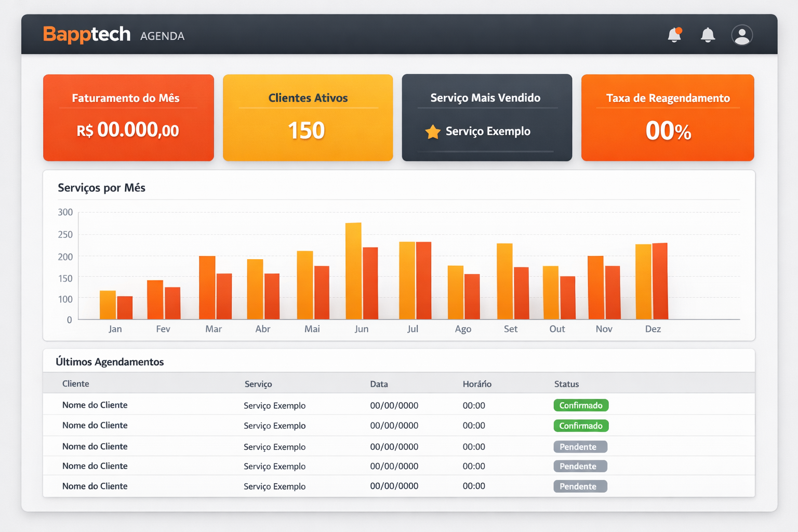Sort table by the Cliente column header
This screenshot has width=798, height=532.
tap(75, 383)
